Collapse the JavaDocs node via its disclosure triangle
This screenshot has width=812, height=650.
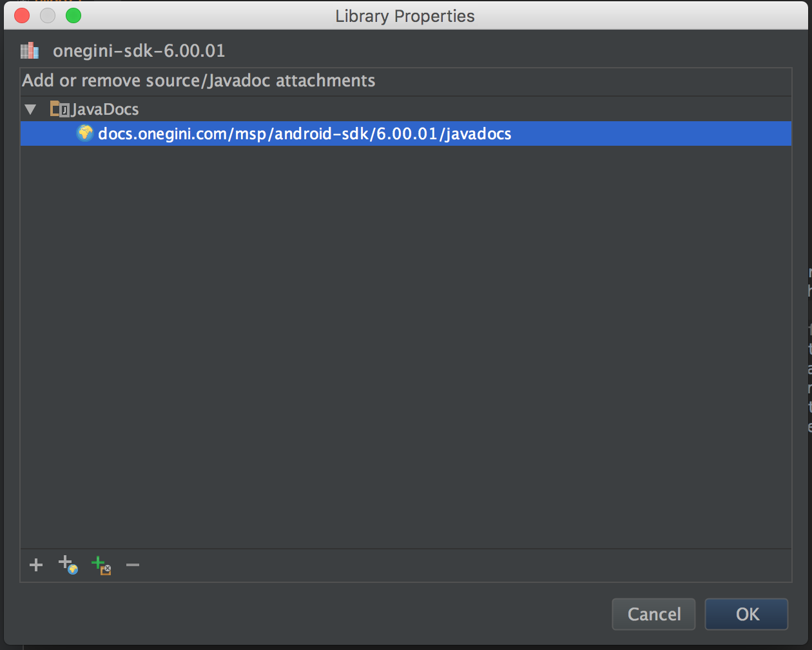point(30,108)
